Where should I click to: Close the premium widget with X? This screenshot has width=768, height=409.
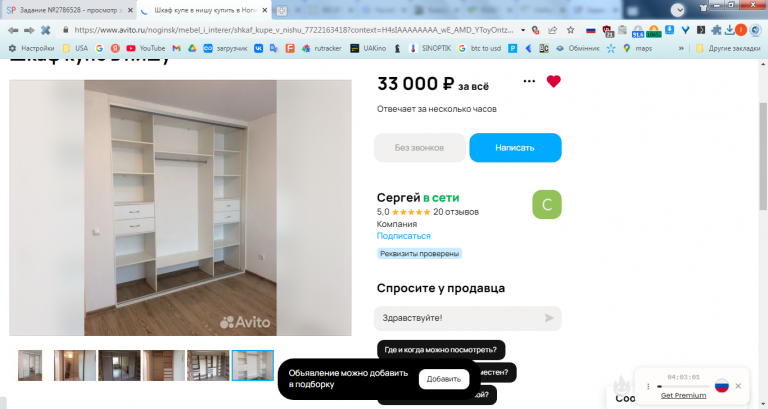point(738,386)
